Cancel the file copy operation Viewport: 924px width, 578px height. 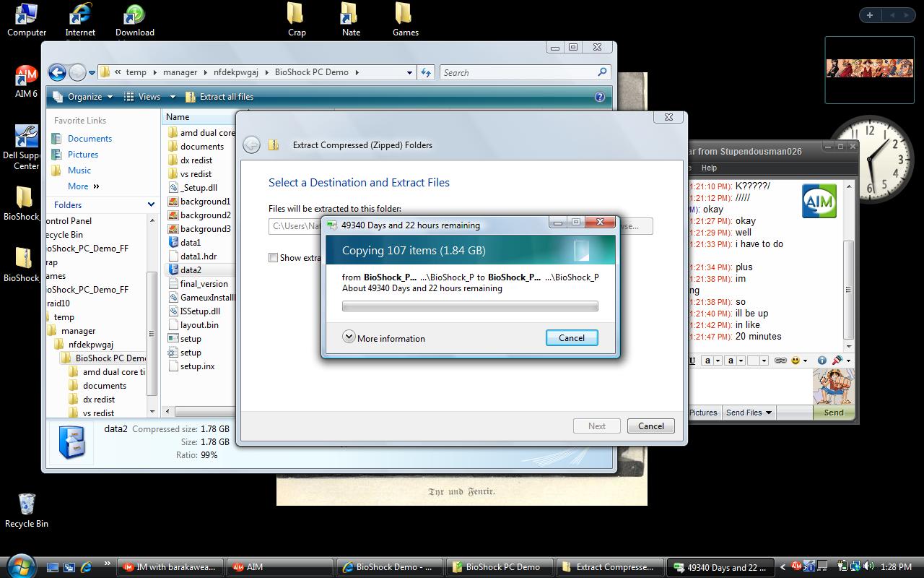(x=572, y=337)
